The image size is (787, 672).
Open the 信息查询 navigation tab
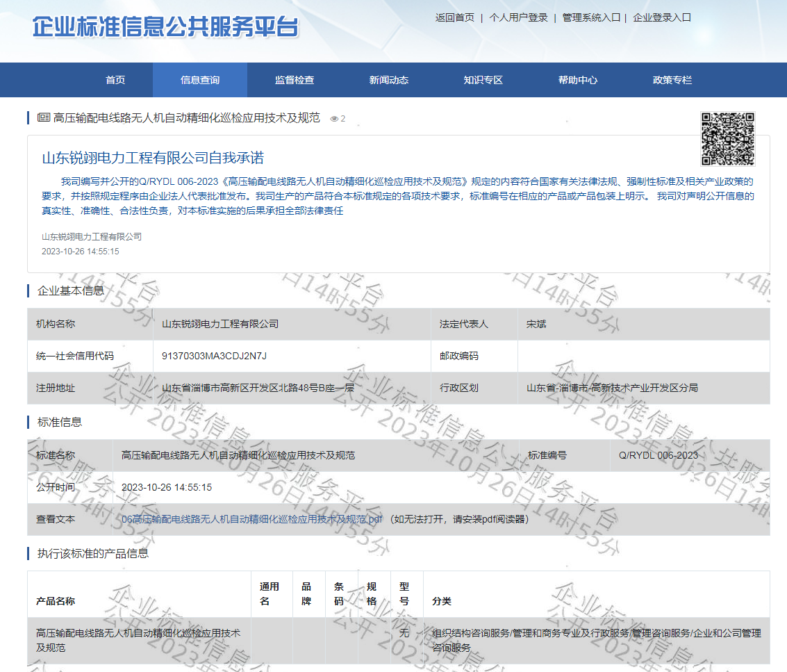200,80
